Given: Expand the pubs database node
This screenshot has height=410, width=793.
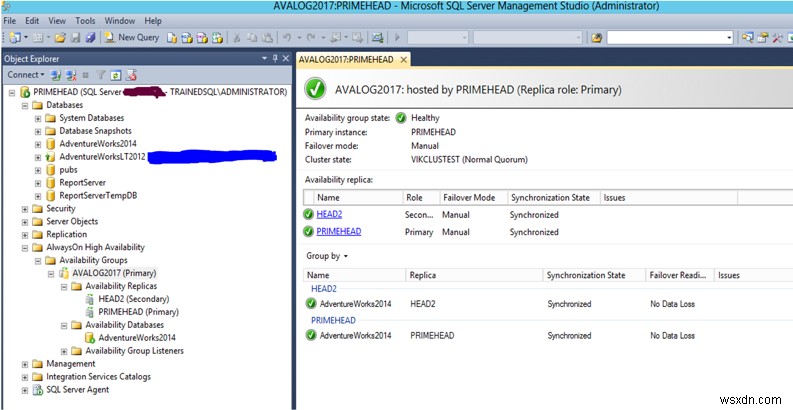Looking at the screenshot, I should (x=38, y=170).
